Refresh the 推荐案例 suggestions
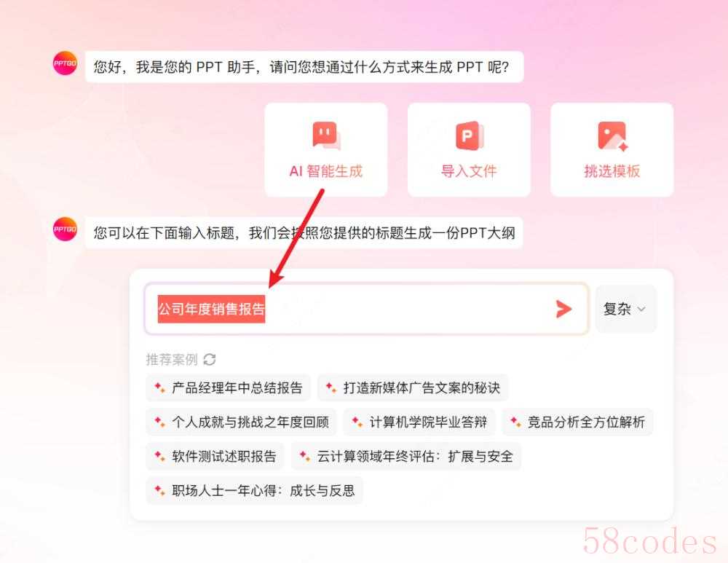 pos(210,359)
